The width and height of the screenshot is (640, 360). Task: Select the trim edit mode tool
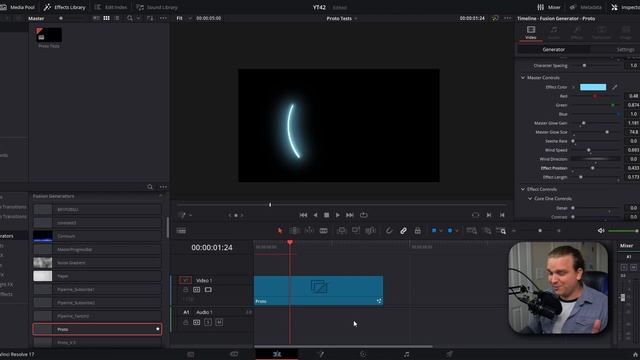(x=294, y=231)
